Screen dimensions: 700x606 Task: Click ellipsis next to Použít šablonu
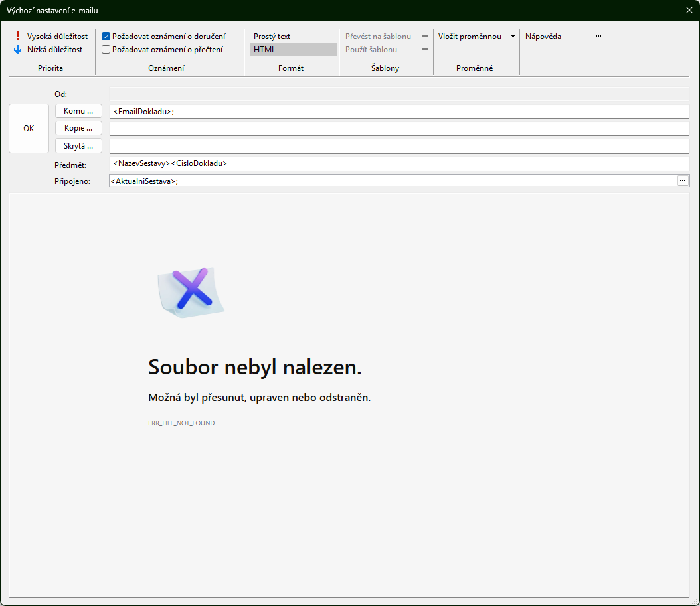click(x=425, y=49)
